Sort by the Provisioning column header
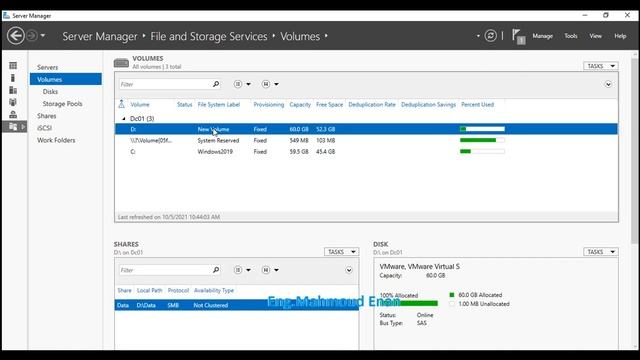640x360 pixels. pyautogui.click(x=269, y=104)
